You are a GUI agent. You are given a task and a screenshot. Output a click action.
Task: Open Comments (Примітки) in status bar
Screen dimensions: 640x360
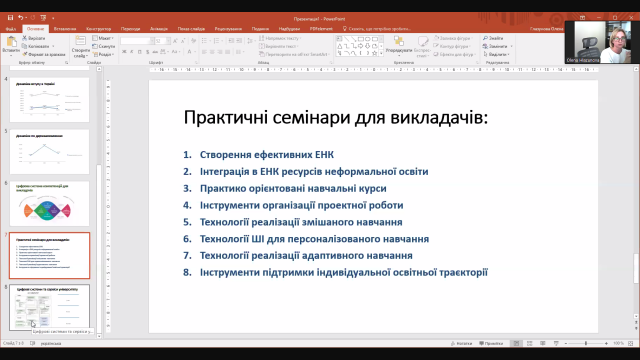[x=491, y=343]
